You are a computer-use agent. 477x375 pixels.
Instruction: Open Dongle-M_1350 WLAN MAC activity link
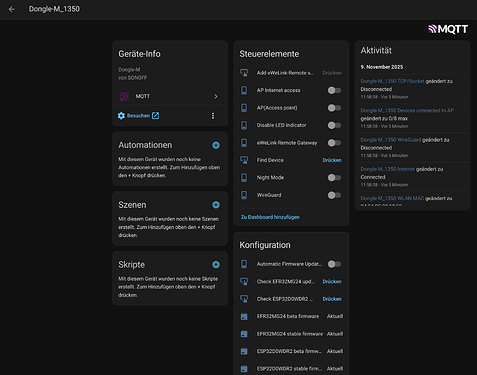tap(392, 199)
